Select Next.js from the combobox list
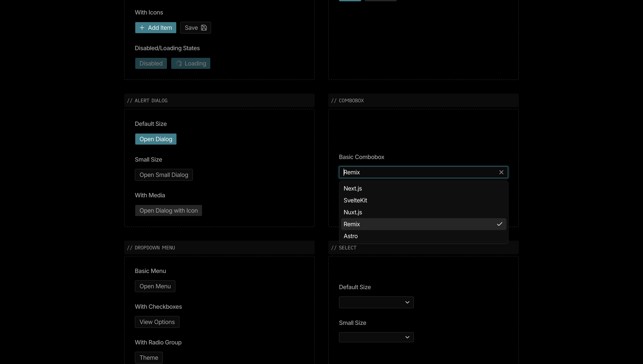Image resolution: width=643 pixels, height=364 pixels. point(424,189)
